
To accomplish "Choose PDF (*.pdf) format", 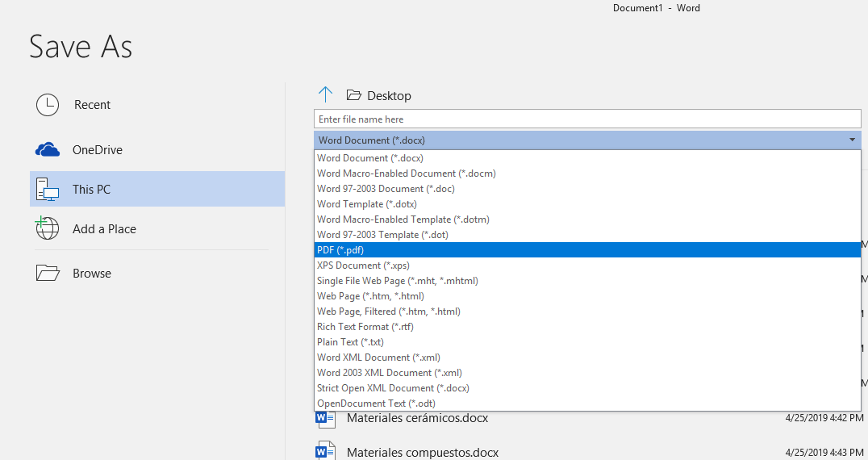I will click(x=587, y=249).
